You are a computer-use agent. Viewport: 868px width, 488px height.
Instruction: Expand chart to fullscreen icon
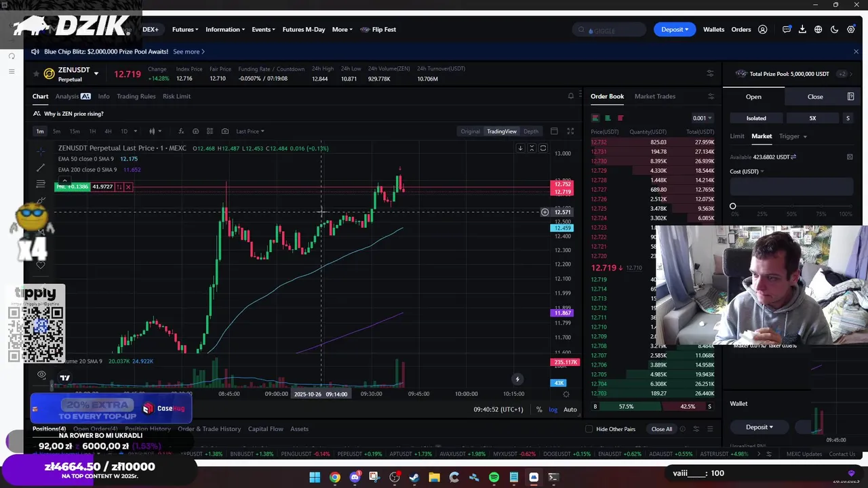(570, 131)
